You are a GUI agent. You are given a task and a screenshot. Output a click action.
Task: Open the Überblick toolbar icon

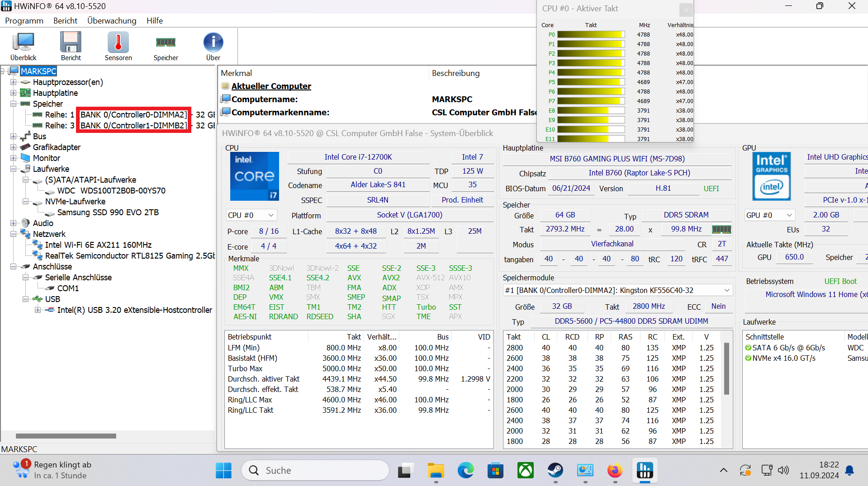pos(24,46)
